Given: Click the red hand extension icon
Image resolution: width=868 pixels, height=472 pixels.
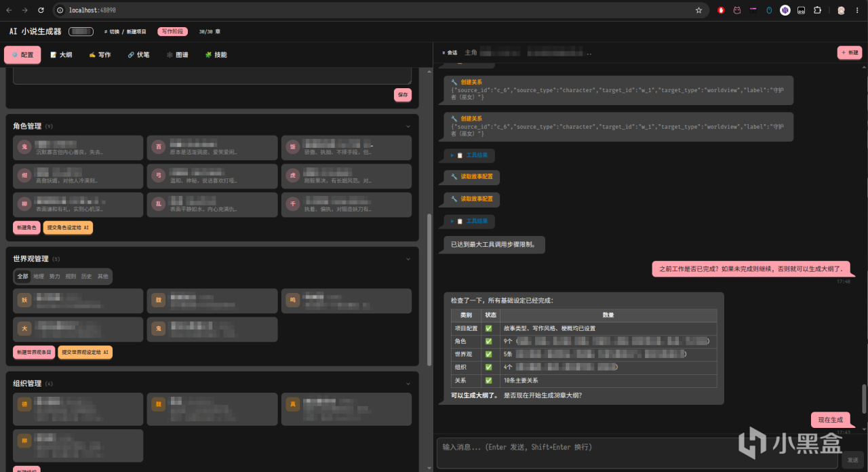Looking at the screenshot, I should click(721, 10).
